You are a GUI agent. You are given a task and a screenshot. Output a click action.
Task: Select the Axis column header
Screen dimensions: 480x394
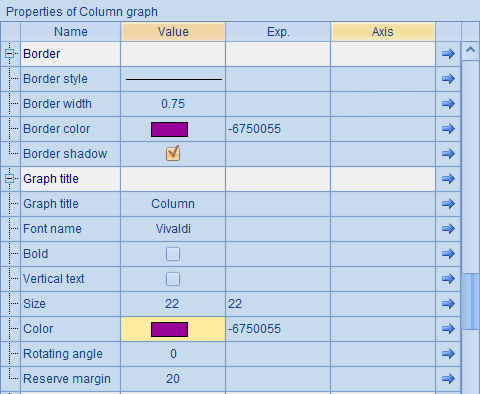coord(383,32)
